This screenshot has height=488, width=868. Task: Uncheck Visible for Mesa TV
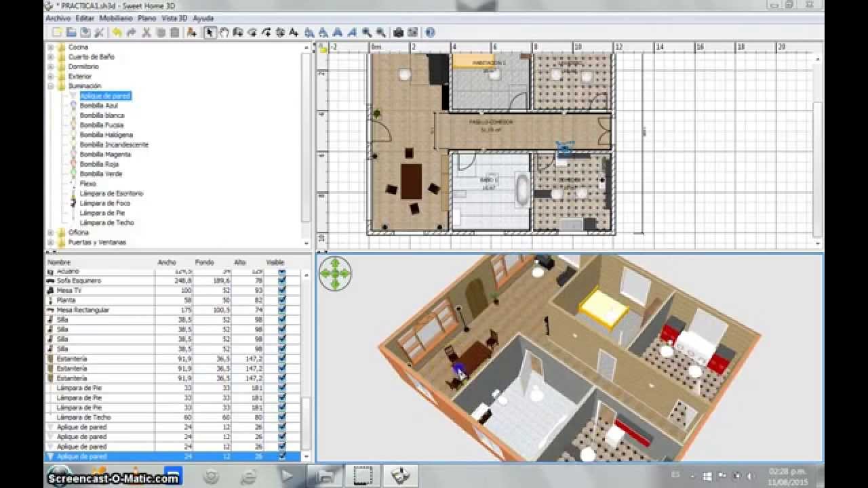(x=282, y=290)
